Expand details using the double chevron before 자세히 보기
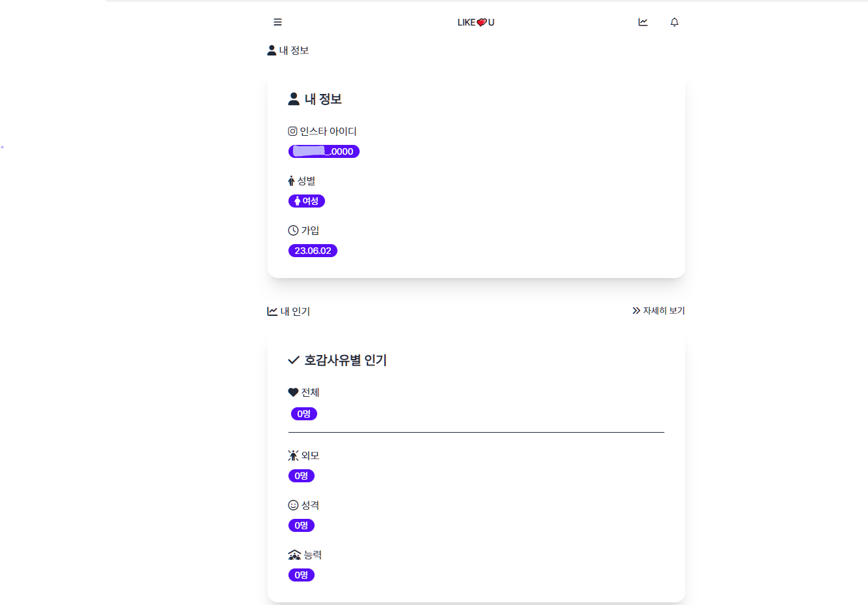Screen dimensions: 868x605 [x=636, y=310]
